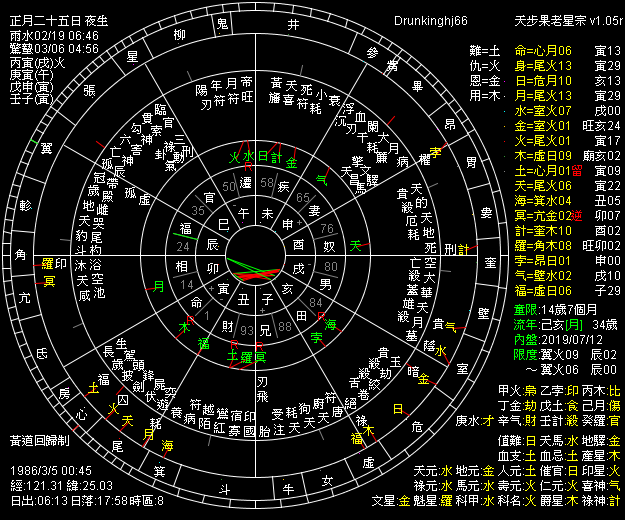Screen dimensions: 625x520
Task: Click the yellow 海 marker near 箕 mansion
Action: (167, 445)
